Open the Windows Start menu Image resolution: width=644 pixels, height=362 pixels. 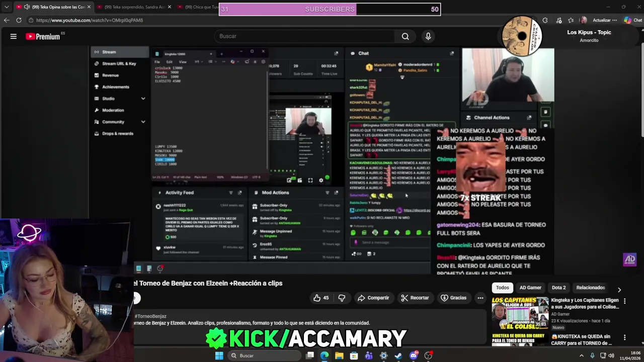coord(219,355)
